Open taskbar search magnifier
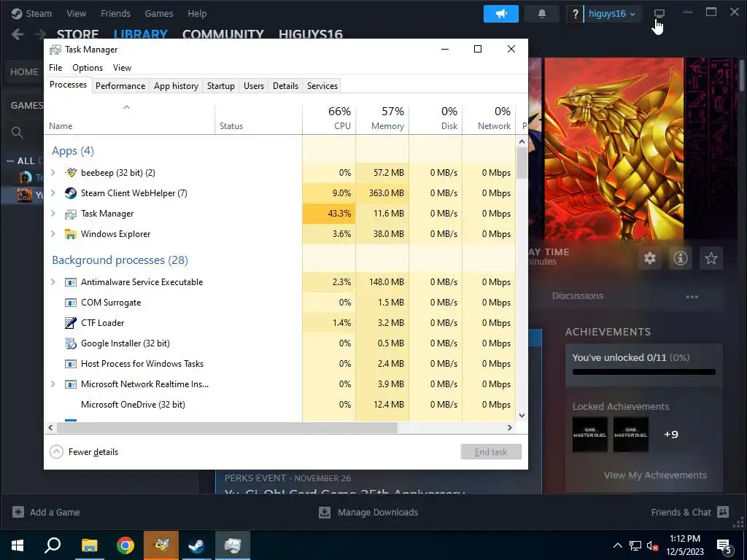747x560 pixels. [53, 545]
